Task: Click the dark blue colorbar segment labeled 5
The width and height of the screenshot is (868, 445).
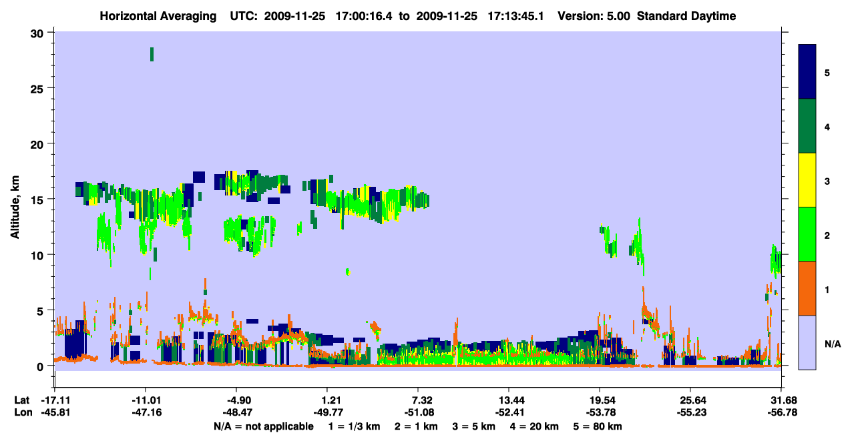Action: (x=807, y=71)
